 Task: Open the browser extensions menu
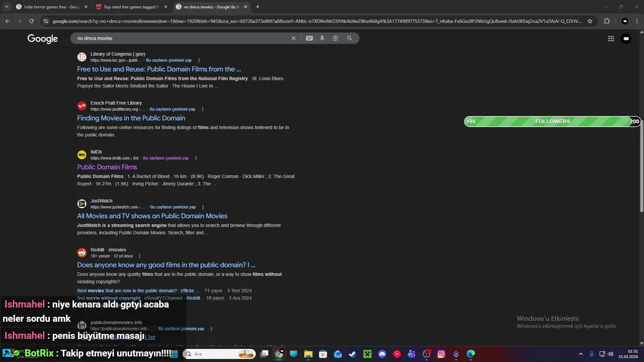click(x=607, y=21)
